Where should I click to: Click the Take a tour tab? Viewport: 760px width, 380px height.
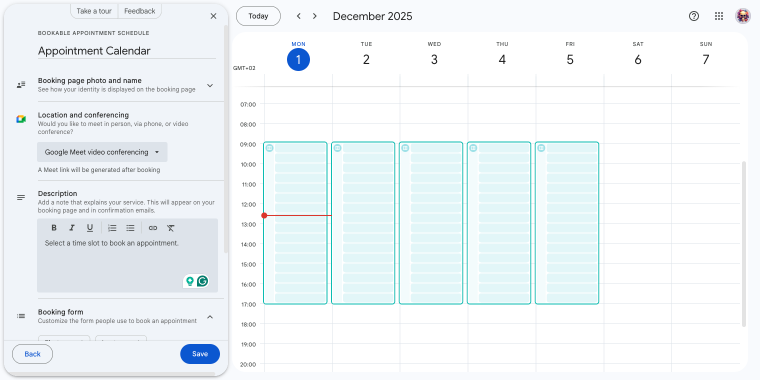click(94, 11)
